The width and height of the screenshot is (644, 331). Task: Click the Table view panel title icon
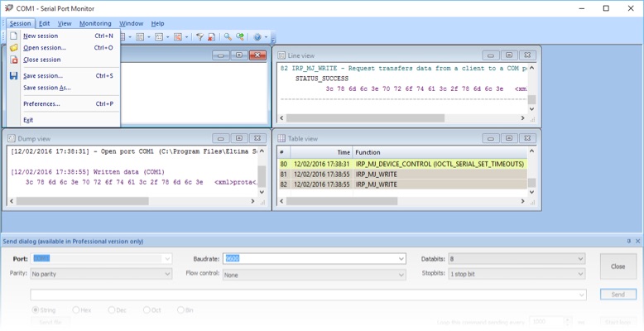click(281, 138)
